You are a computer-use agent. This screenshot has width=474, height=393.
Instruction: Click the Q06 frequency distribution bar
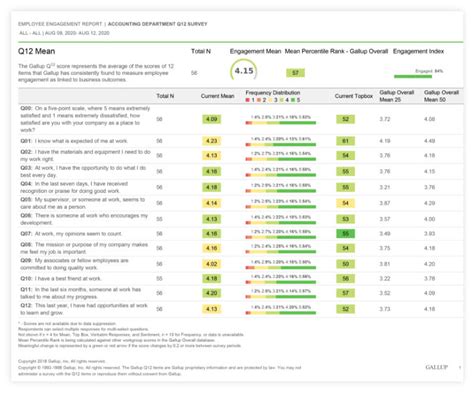click(281, 223)
